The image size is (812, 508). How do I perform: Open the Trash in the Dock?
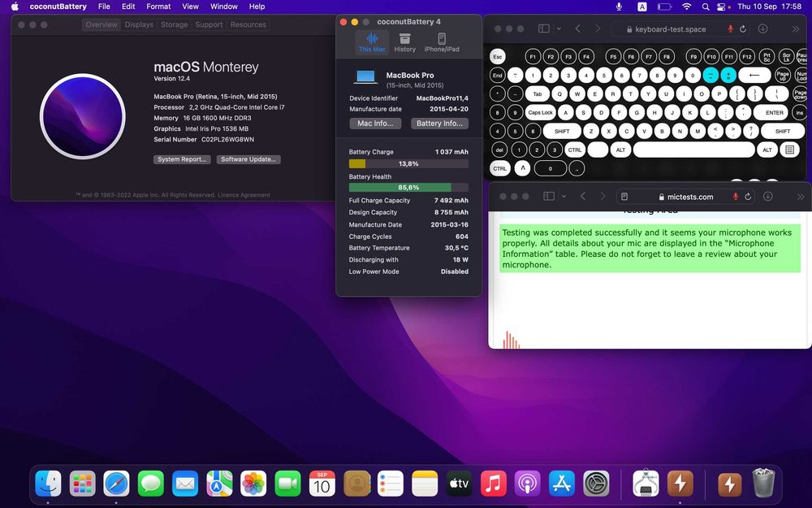(763, 484)
